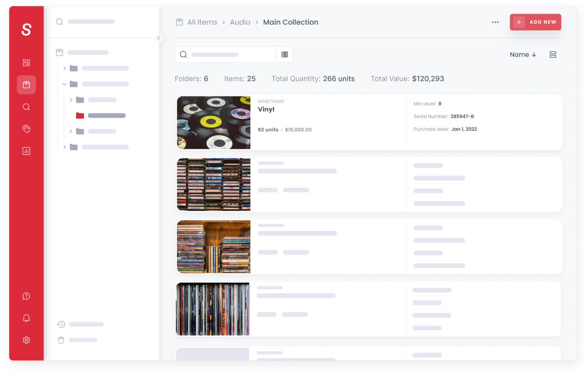Open the tags icon in red sidebar
Screen dimensions: 588x375
pos(26,129)
